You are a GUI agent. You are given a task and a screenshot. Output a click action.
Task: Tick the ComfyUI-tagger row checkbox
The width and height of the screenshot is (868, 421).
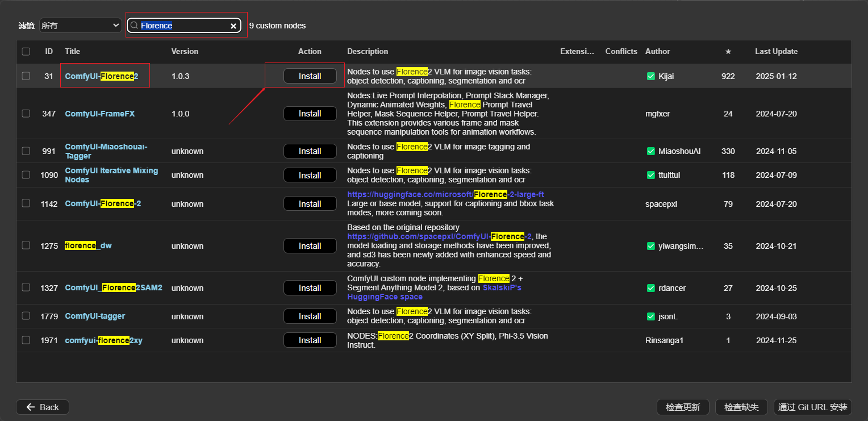click(x=26, y=316)
